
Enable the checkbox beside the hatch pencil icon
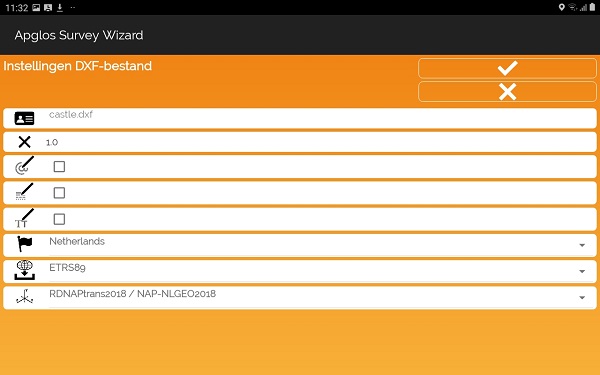[x=59, y=193]
